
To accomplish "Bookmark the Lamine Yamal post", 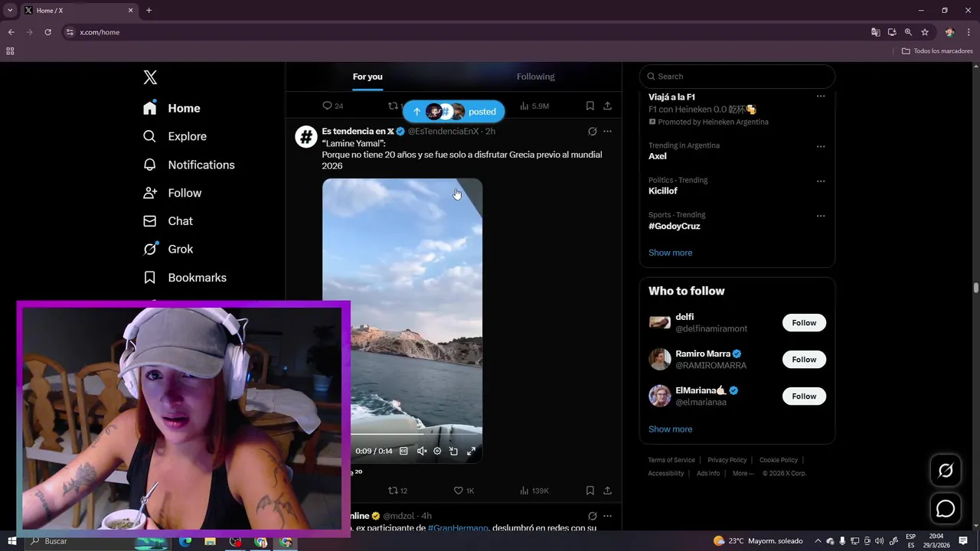I will click(590, 491).
